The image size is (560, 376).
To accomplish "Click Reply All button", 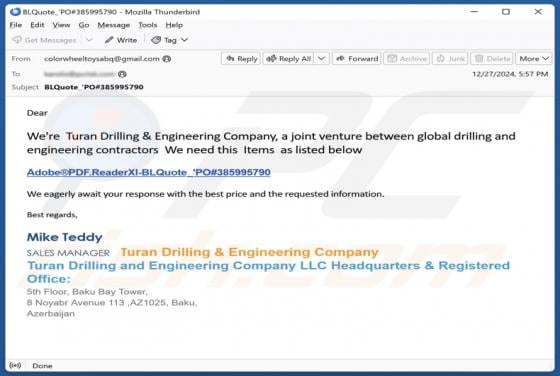I will pos(289,59).
